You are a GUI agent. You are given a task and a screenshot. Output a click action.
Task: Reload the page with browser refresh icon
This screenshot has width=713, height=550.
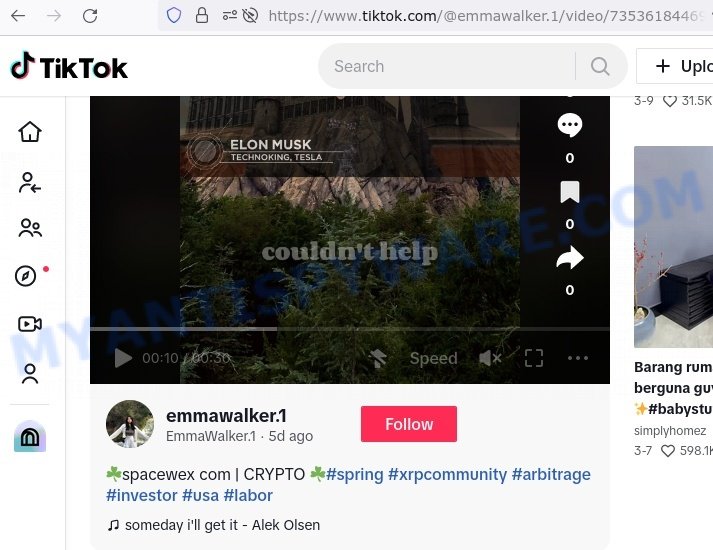click(x=90, y=16)
